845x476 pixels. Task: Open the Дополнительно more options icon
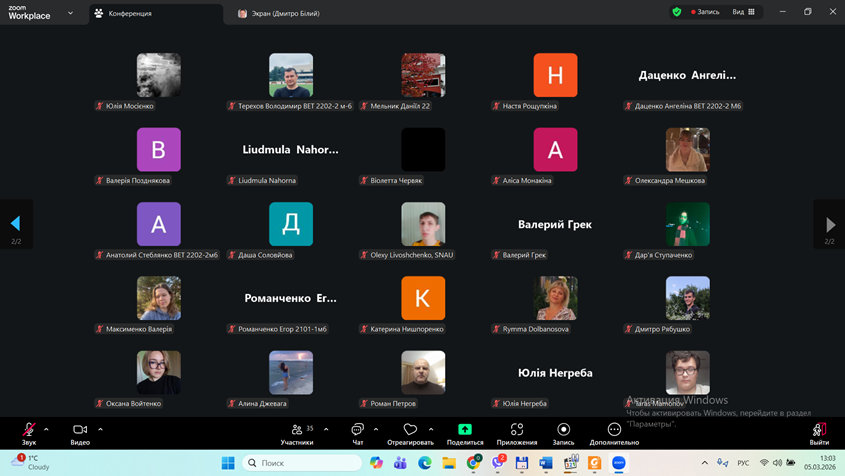coord(614,430)
